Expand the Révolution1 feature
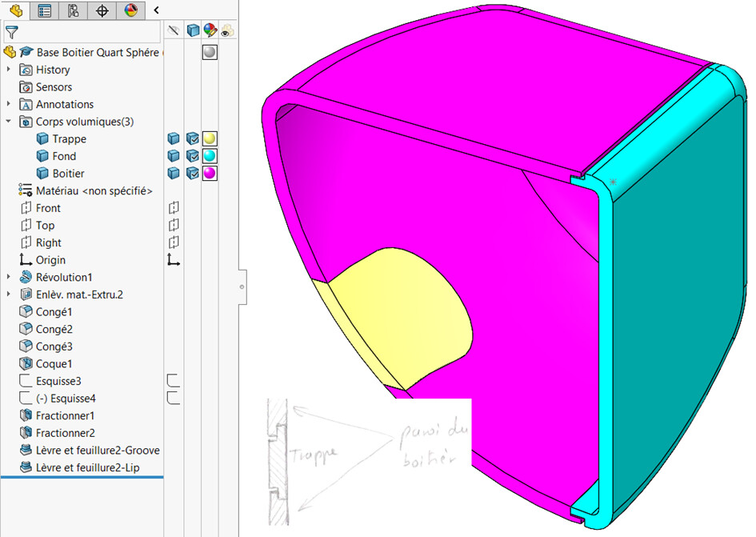 click(8, 278)
